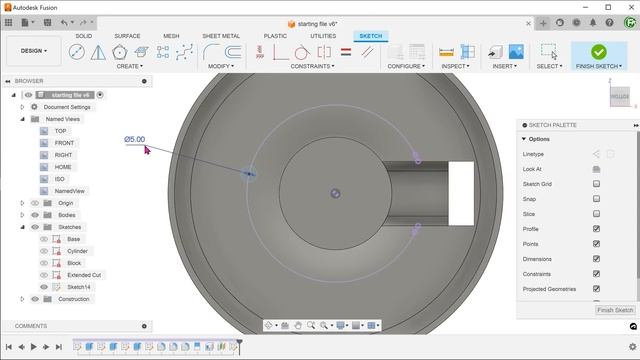
Task: Open notifications bell
Action: pos(593,23)
